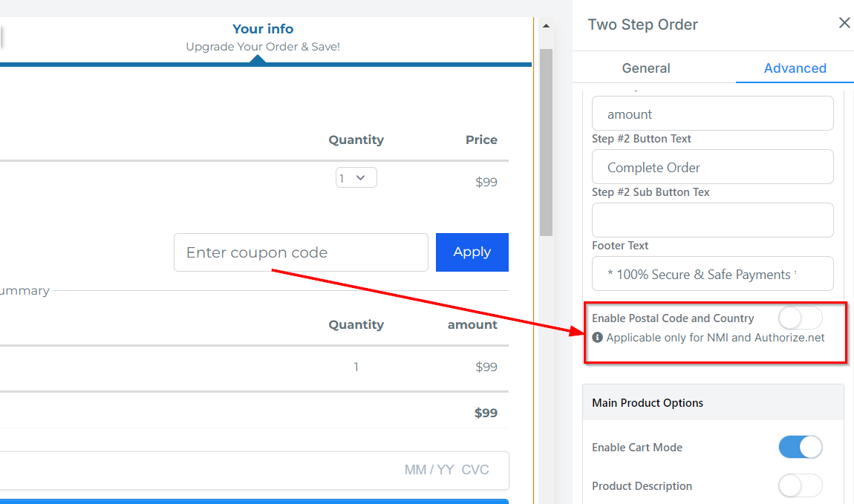Viewport: 854px width, 504px height.
Task: Collapse the Main Product Options section
Action: 713,402
